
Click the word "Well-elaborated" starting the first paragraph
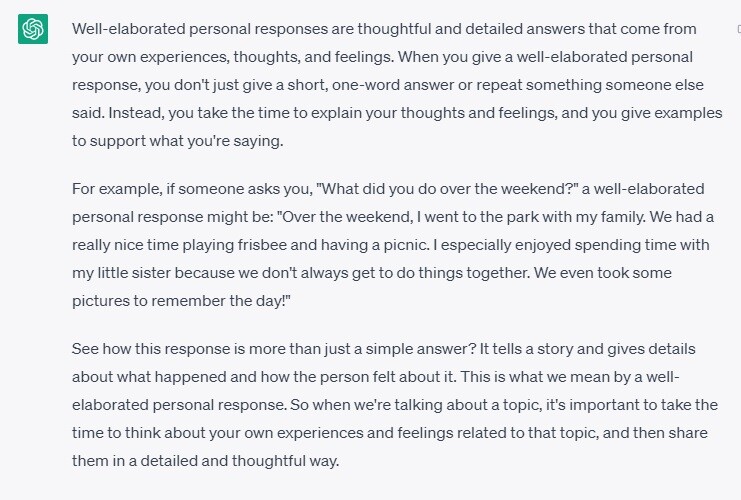coord(129,29)
